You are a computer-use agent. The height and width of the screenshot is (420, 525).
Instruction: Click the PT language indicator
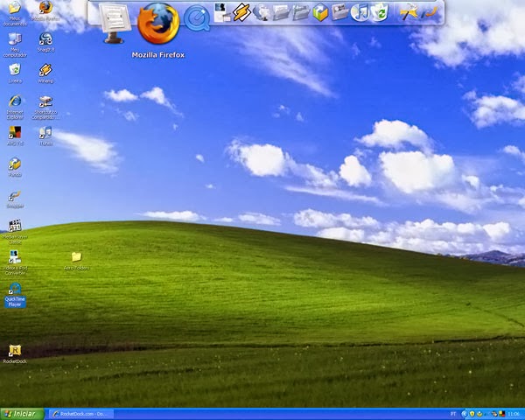(x=453, y=414)
